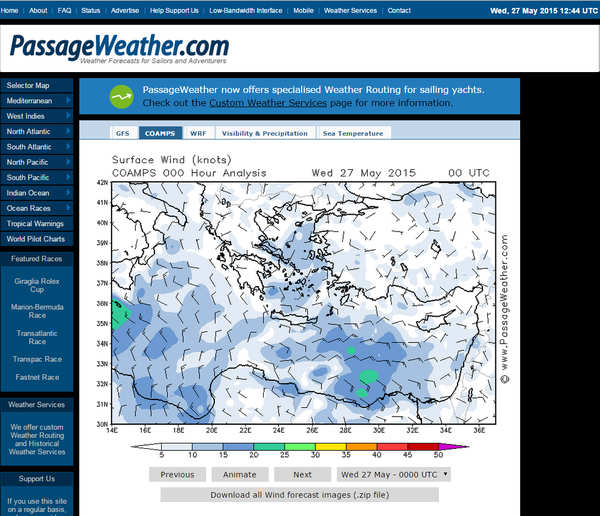Click the Next button

(302, 475)
